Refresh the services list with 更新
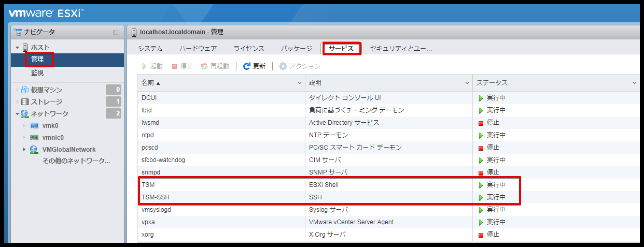The image size is (644, 247). 254,66
